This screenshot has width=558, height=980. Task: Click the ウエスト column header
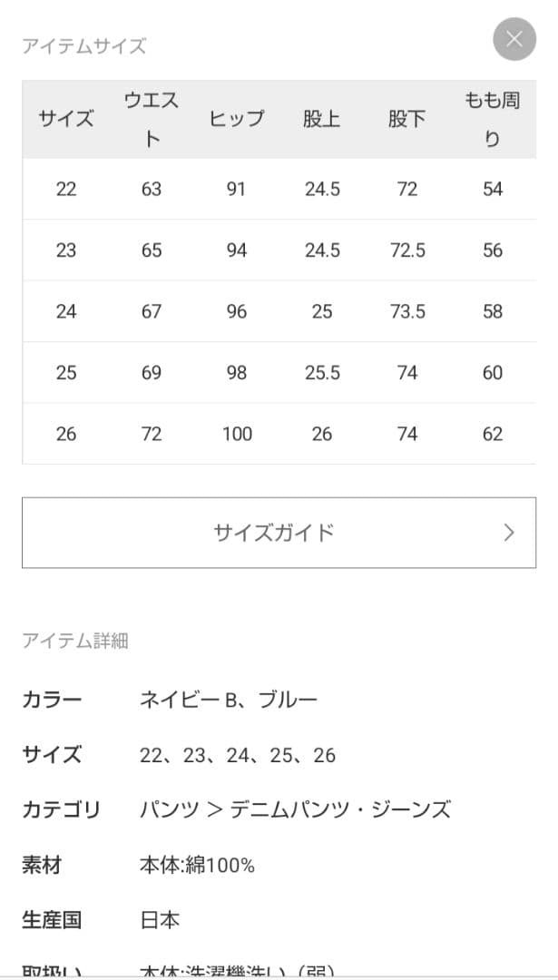(x=152, y=118)
